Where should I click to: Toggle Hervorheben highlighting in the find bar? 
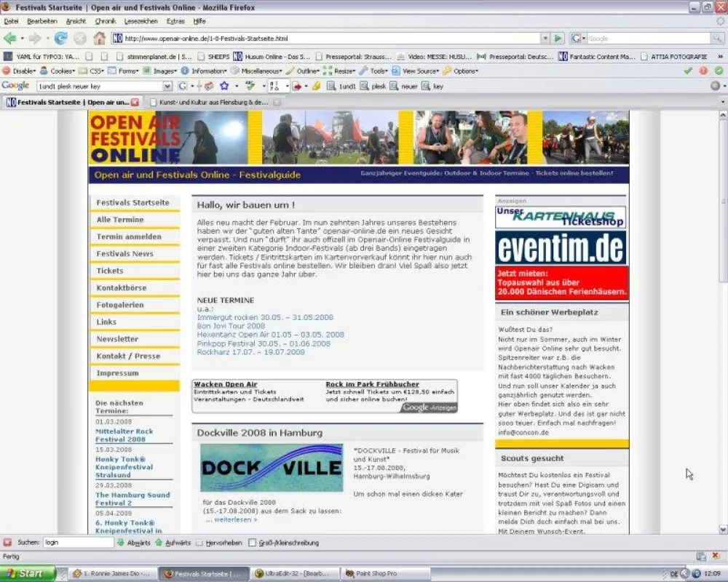[x=218, y=543]
